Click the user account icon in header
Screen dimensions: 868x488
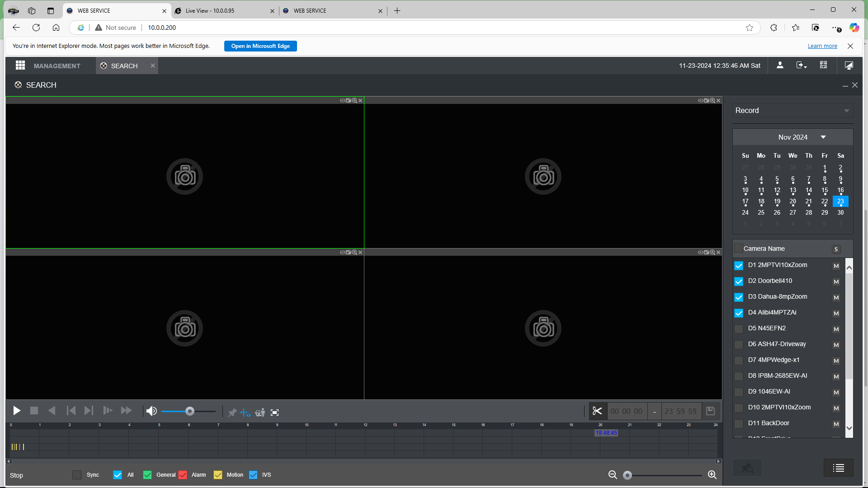(x=780, y=65)
